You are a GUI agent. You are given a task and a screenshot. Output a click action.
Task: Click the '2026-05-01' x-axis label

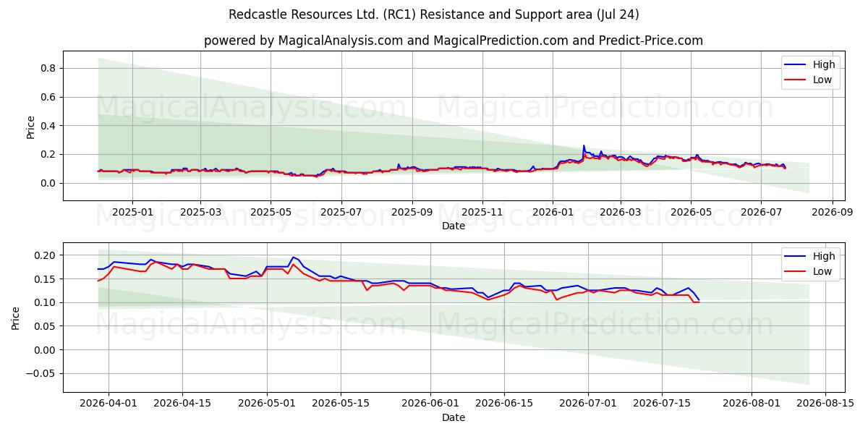(267, 404)
